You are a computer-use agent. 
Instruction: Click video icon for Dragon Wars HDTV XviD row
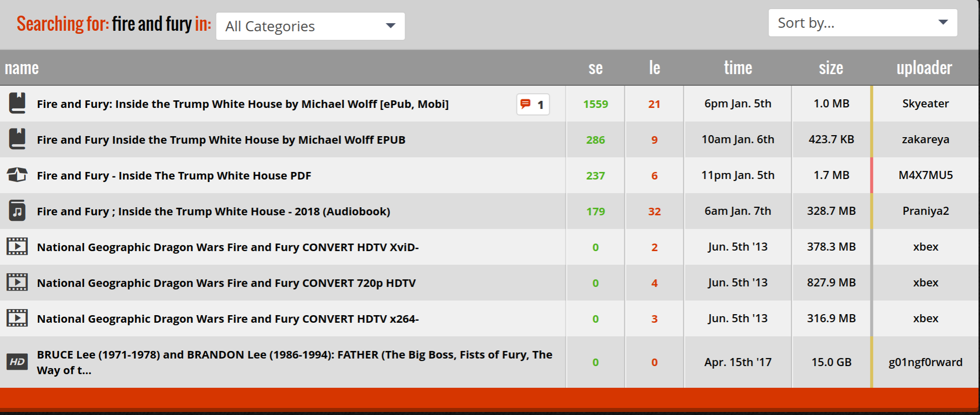point(17,247)
